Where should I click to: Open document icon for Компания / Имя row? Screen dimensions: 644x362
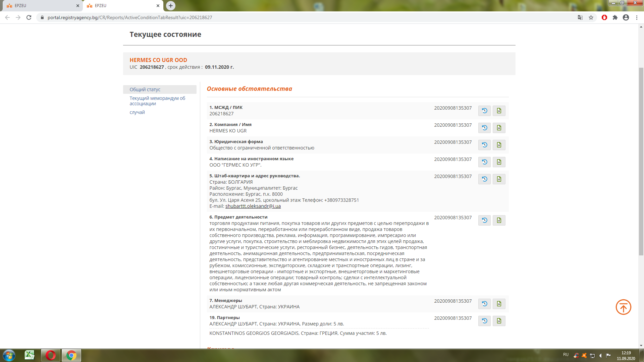point(499,128)
